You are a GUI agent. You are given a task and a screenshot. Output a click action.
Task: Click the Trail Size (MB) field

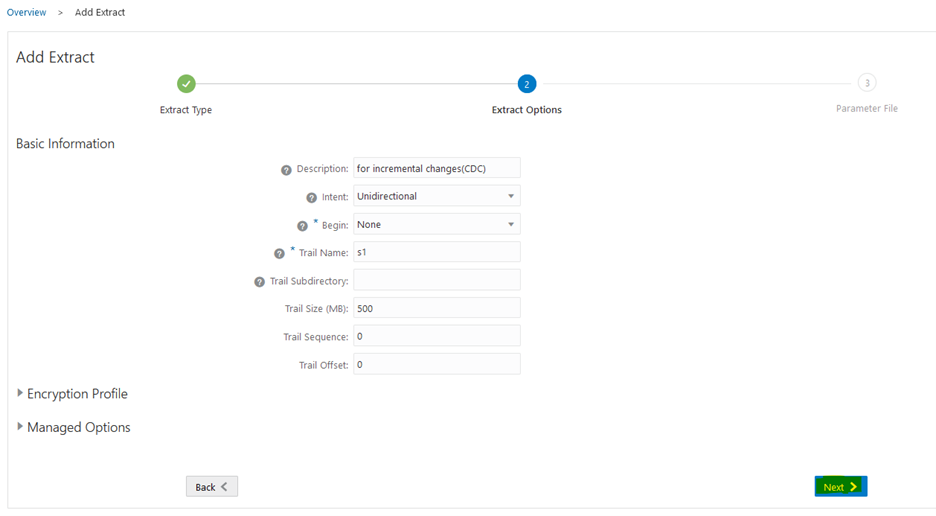[437, 308]
